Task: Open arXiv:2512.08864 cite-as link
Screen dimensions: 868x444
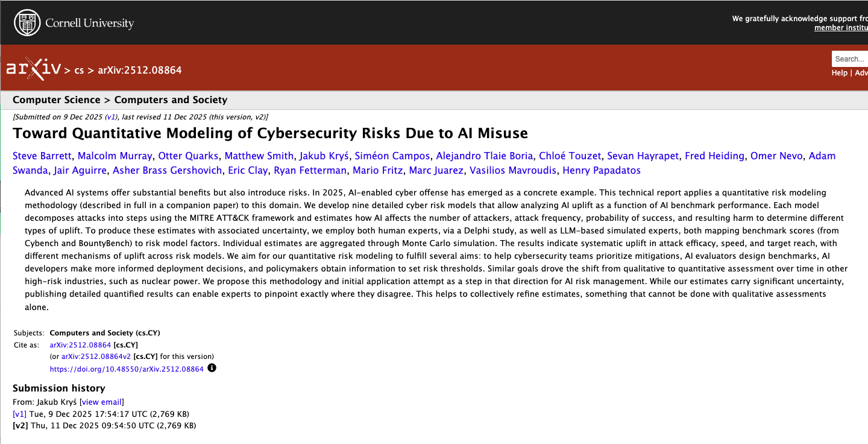Action: click(x=80, y=345)
